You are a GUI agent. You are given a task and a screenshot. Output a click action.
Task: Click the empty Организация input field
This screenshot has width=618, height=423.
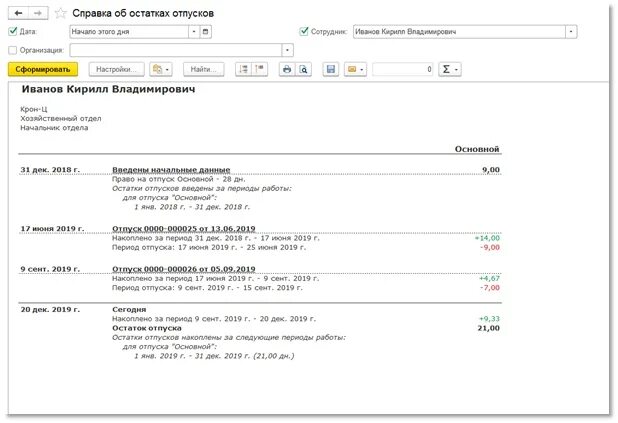pyautogui.click(x=176, y=50)
